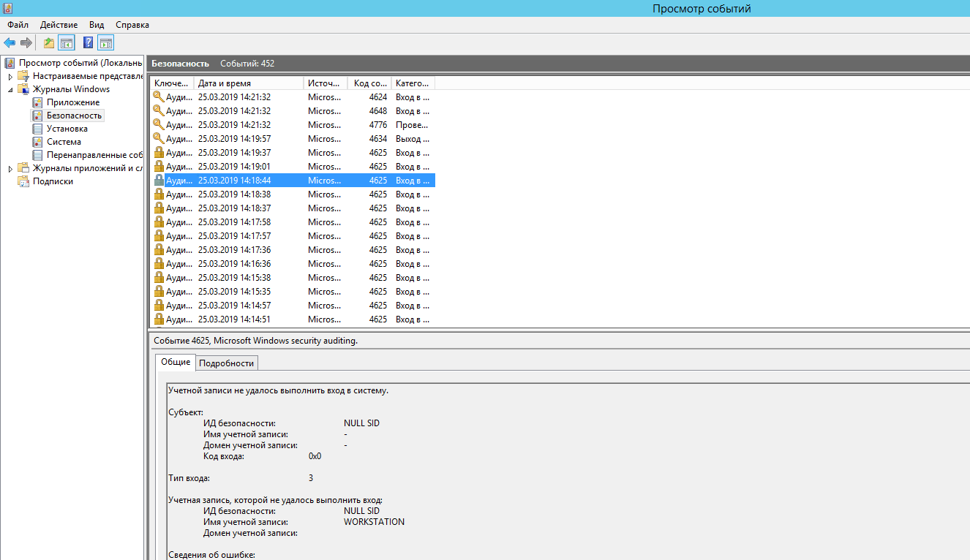Sort by the Дата и время column
The width and height of the screenshot is (970, 560).
click(249, 83)
